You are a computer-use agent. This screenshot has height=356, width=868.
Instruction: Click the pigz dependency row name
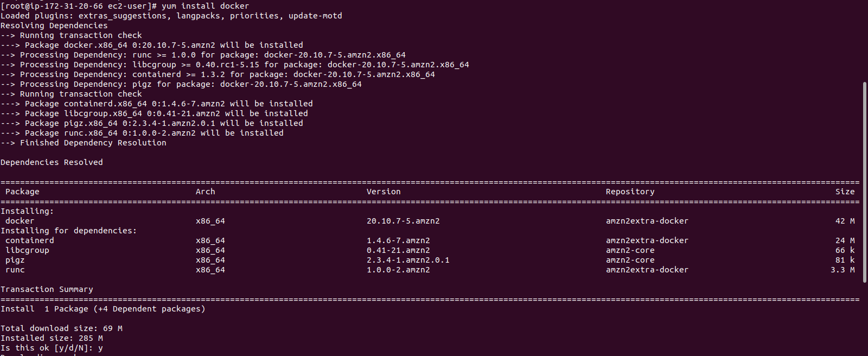click(x=15, y=260)
